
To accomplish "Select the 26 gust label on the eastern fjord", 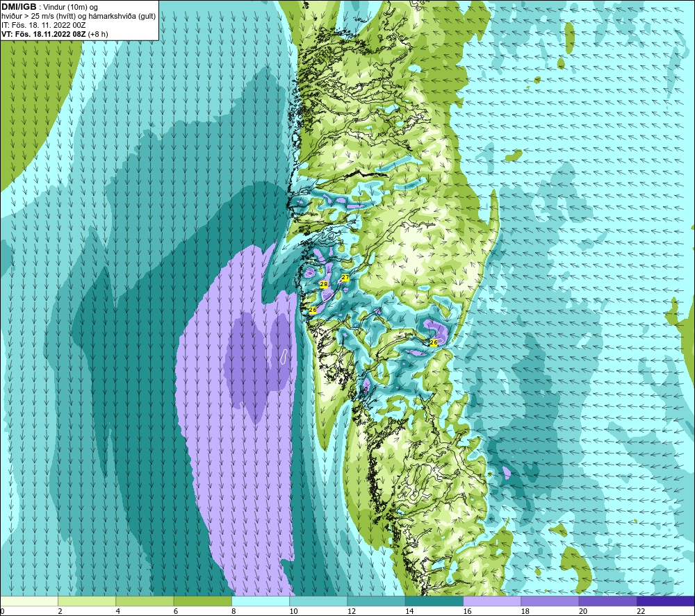I will point(434,342).
